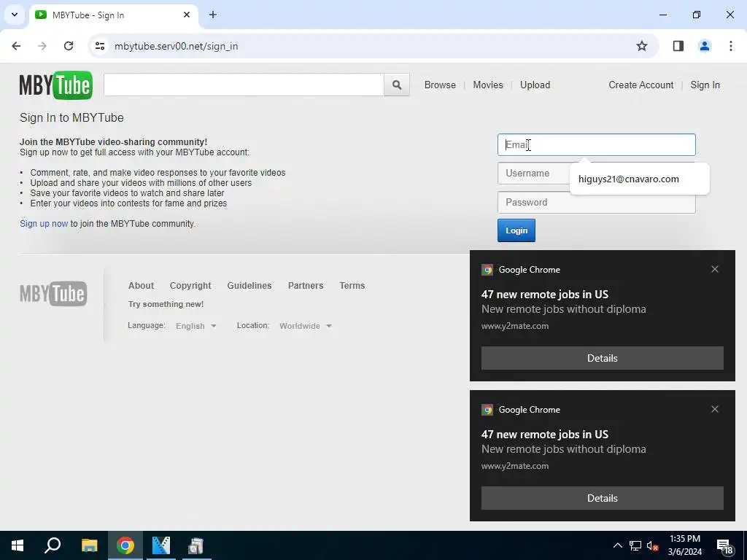
Task: Click the MBYTube logo in the header
Action: click(55, 85)
